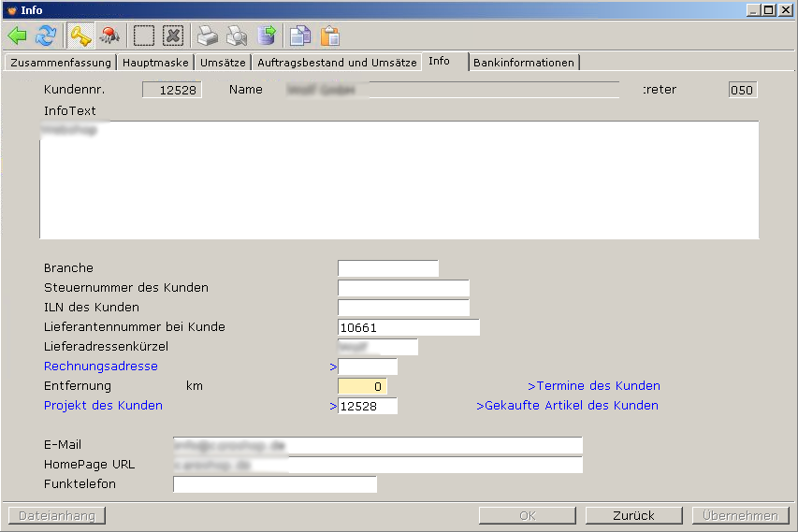Click the copy documents icon

pyautogui.click(x=300, y=36)
